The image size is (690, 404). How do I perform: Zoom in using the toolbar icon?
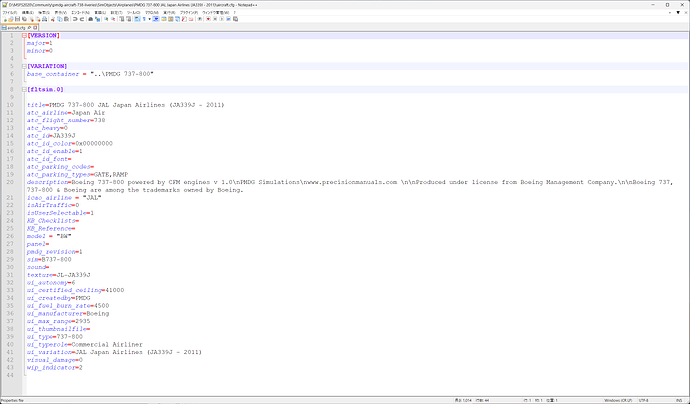pos(106,19)
